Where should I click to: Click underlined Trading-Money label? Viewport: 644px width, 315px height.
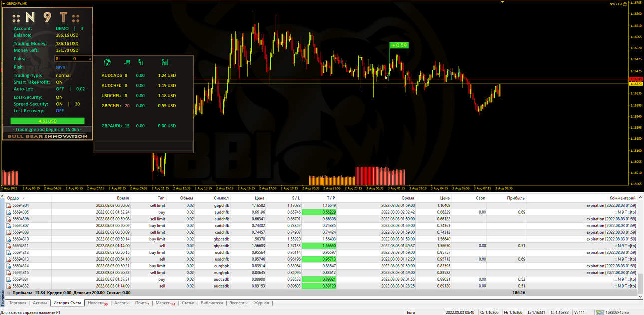[30, 44]
